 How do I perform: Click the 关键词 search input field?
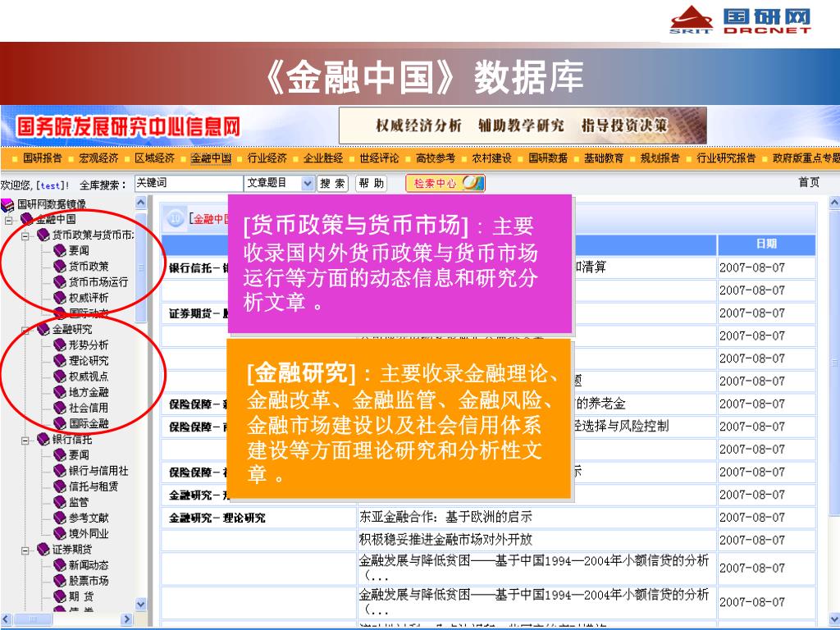click(189, 183)
